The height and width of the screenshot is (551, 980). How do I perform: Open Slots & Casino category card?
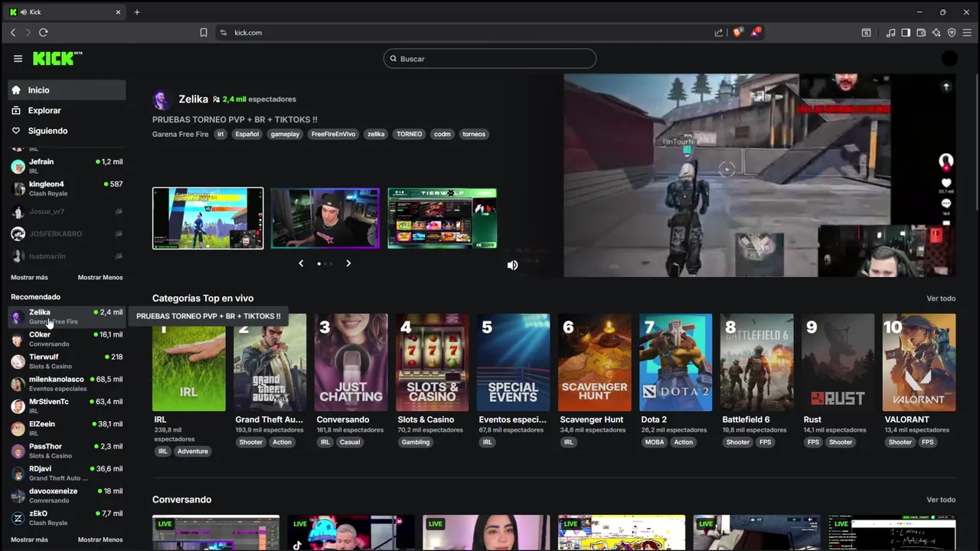click(433, 362)
